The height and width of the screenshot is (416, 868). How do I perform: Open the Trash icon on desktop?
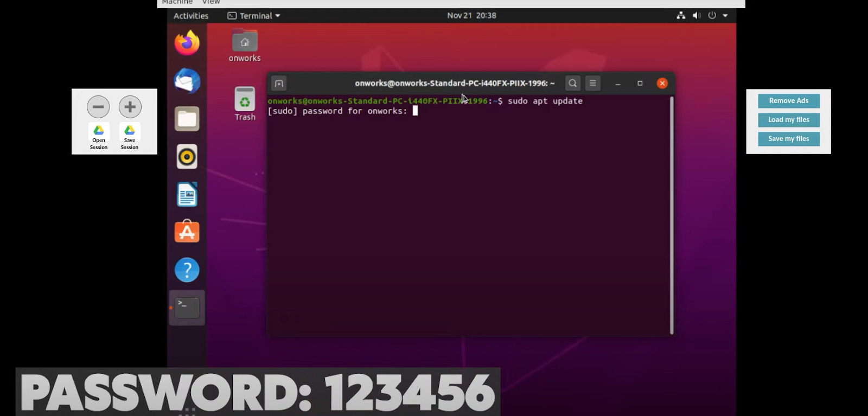245,104
